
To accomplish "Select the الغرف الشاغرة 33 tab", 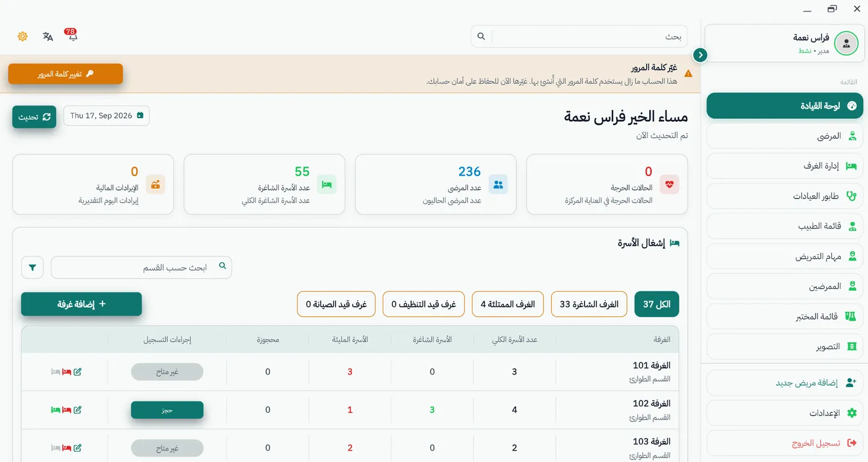I will pyautogui.click(x=589, y=304).
